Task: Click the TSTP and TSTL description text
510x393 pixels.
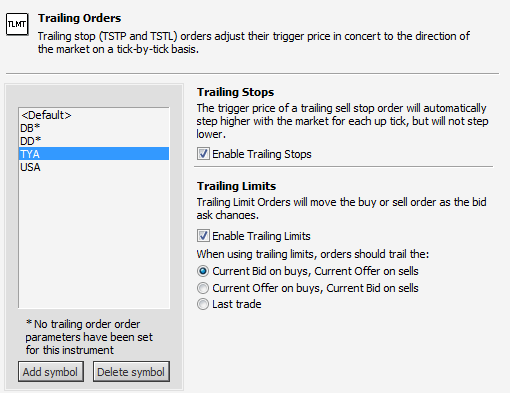Action: (x=254, y=42)
